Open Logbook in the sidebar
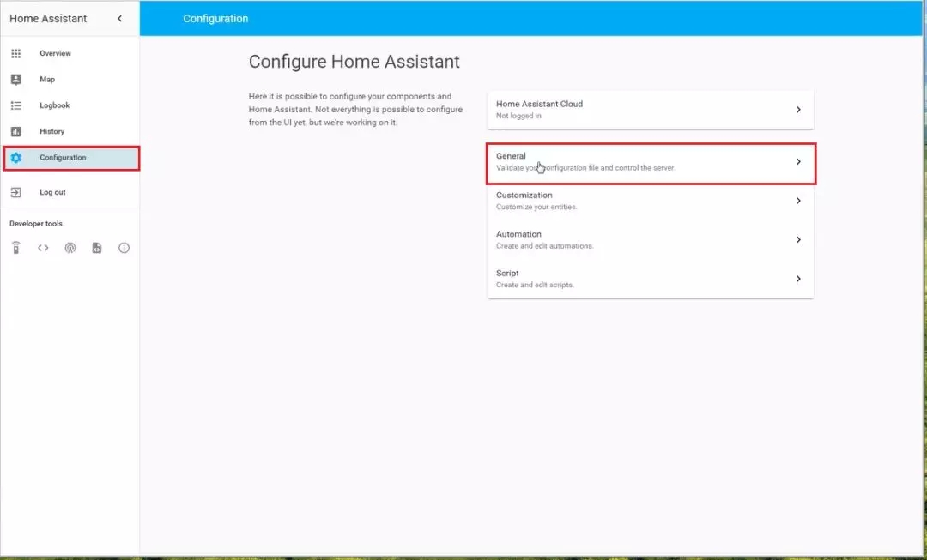927x560 pixels. click(70, 105)
